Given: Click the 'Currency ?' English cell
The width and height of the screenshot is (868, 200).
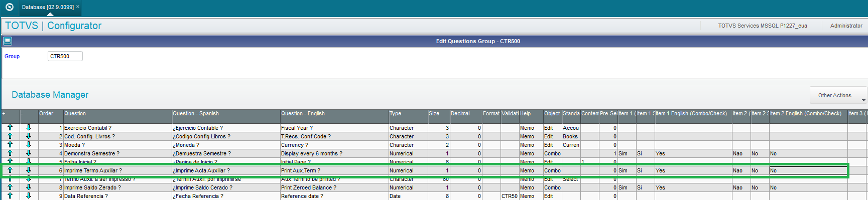Looking at the screenshot, I should point(334,145).
